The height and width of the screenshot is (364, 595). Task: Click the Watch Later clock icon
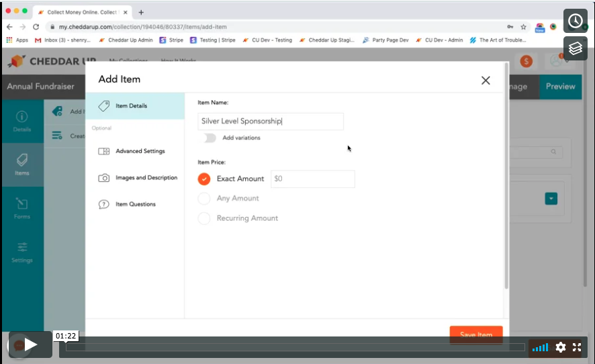click(x=576, y=21)
